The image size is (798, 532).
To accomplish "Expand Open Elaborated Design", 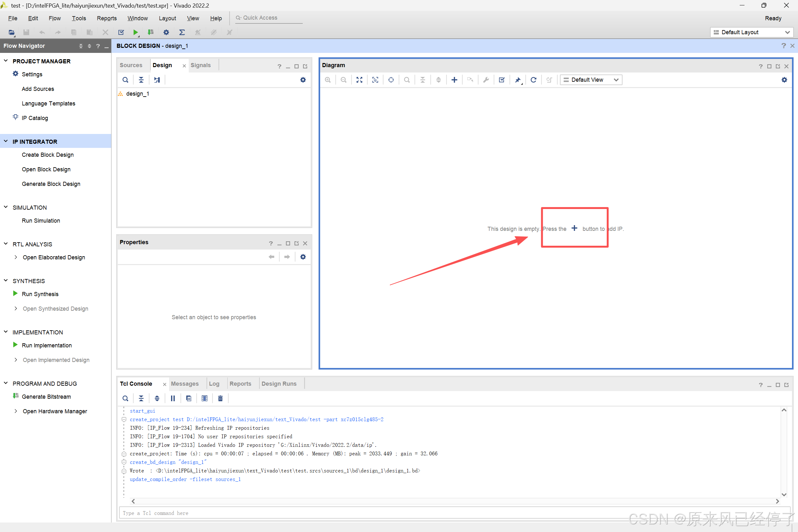I will (x=16, y=257).
